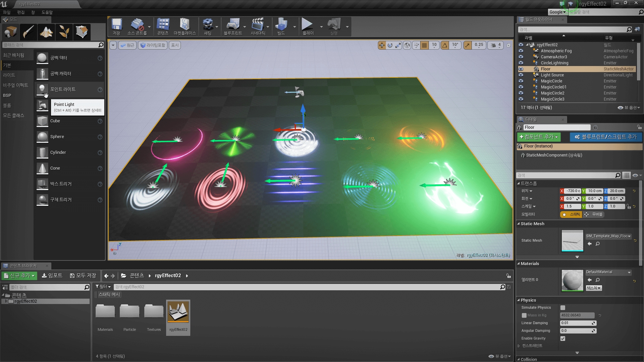Image resolution: width=644 pixels, height=362 pixels.
Task: Select the Geometry Editing mode icon
Action: pos(82,32)
